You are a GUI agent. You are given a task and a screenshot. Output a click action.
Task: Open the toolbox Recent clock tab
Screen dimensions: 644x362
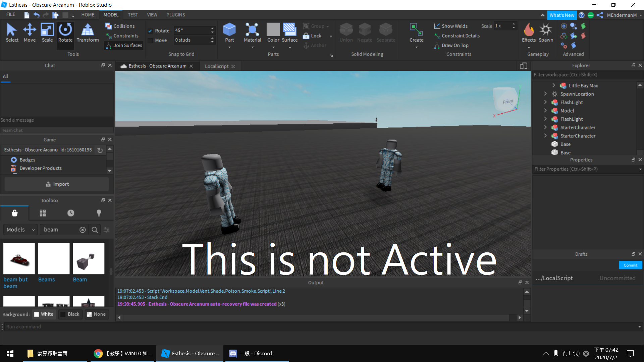71,213
